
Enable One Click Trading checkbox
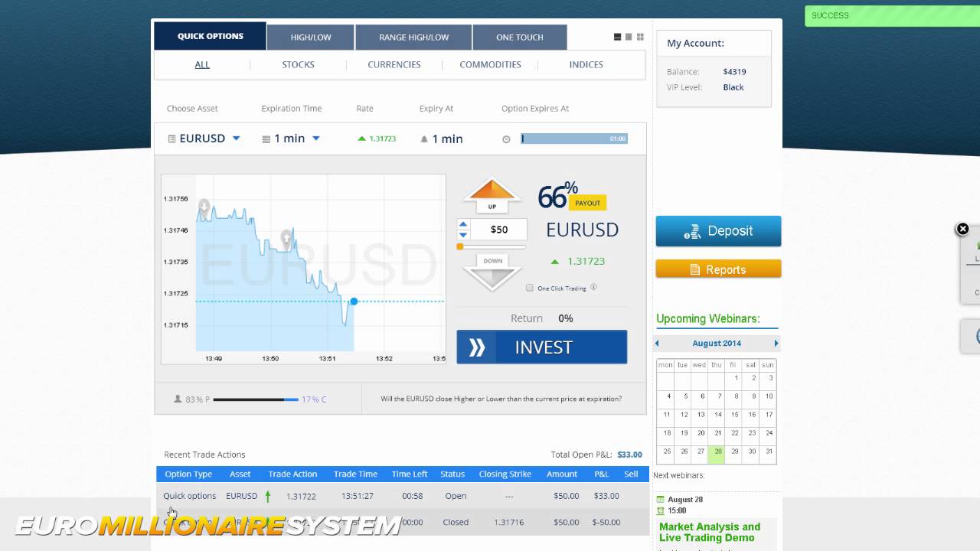(x=530, y=288)
